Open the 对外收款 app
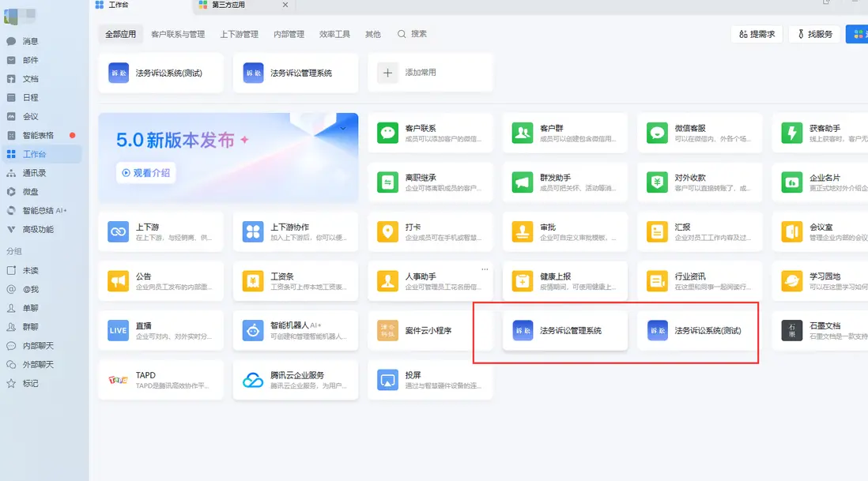 [700, 182]
